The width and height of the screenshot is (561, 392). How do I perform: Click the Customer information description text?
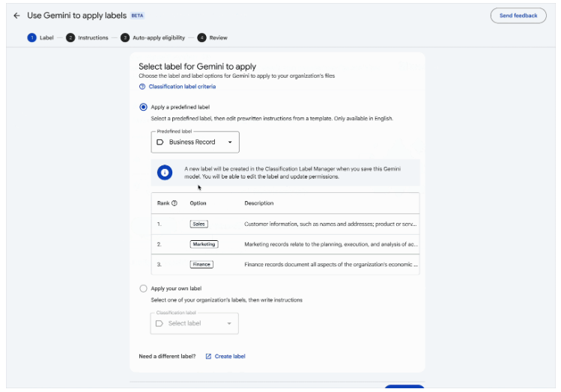pyautogui.click(x=330, y=224)
